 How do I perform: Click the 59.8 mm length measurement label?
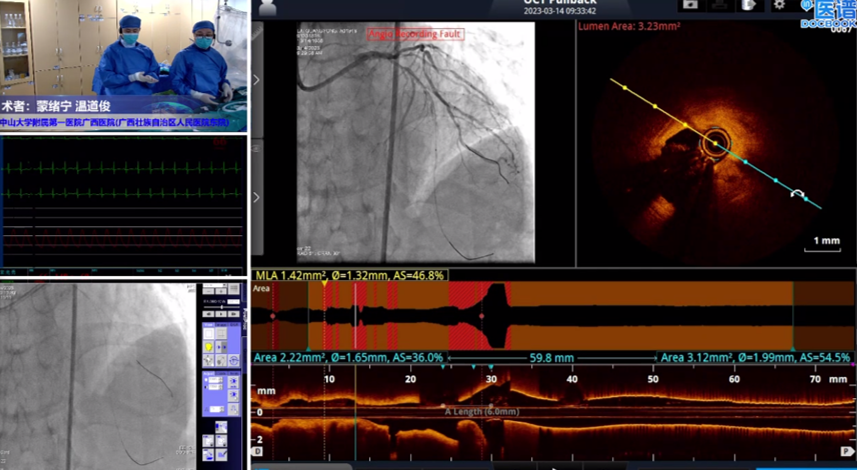(551, 359)
